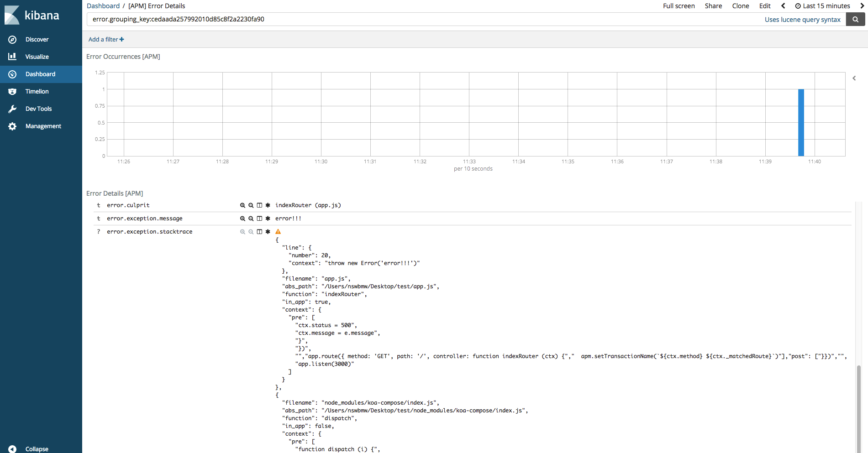
Task: Filter out value on error.culprit row
Action: [251, 205]
